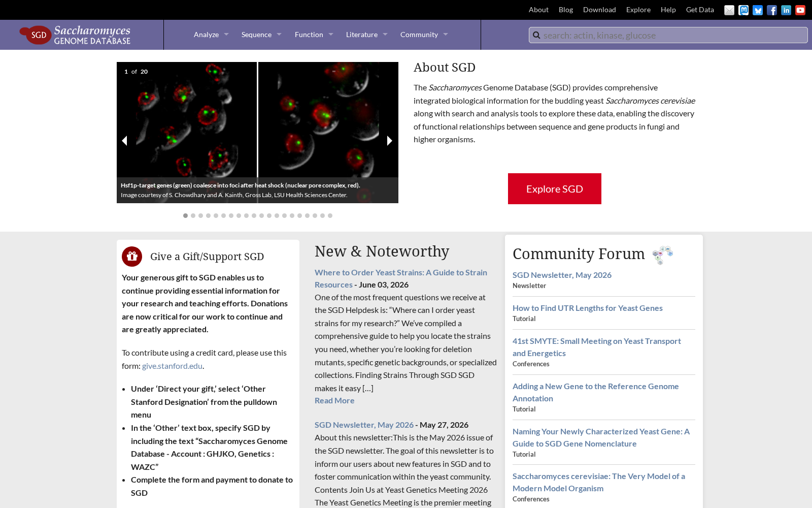
Task: Select the last carousel dot
Action: tap(330, 216)
